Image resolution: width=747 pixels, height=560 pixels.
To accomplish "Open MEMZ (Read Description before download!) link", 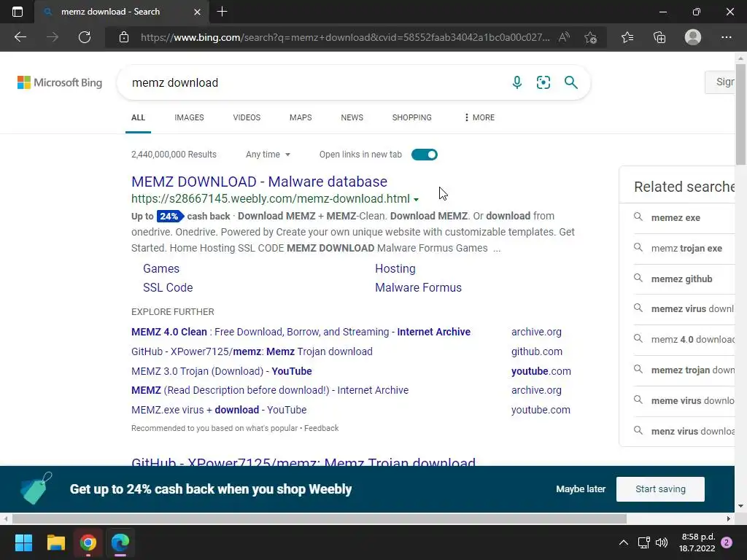I will point(270,390).
